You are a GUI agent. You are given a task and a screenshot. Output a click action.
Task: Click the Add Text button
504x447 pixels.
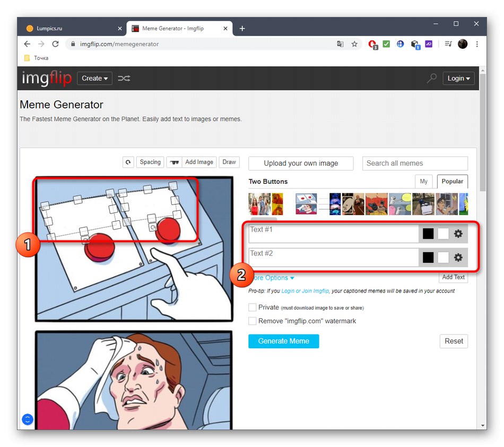pos(453,277)
